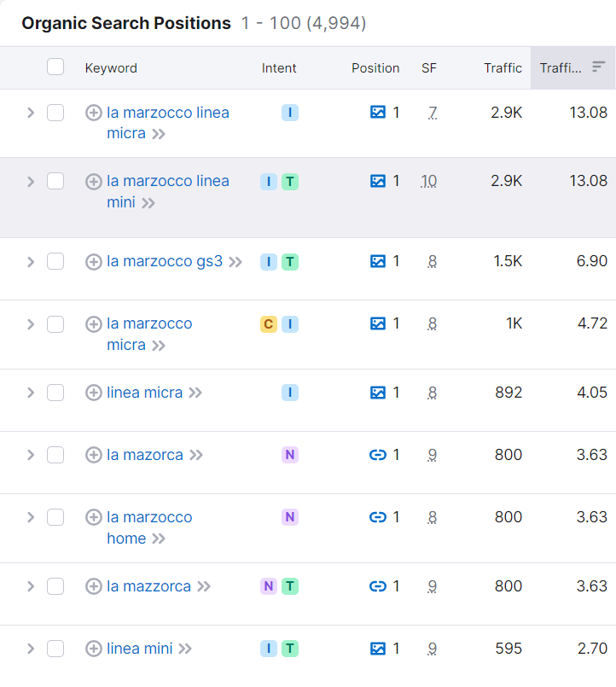Image resolution: width=616 pixels, height=687 pixels.
Task: Click the image position icon in la marzocco linea mini row
Action: coord(378,181)
